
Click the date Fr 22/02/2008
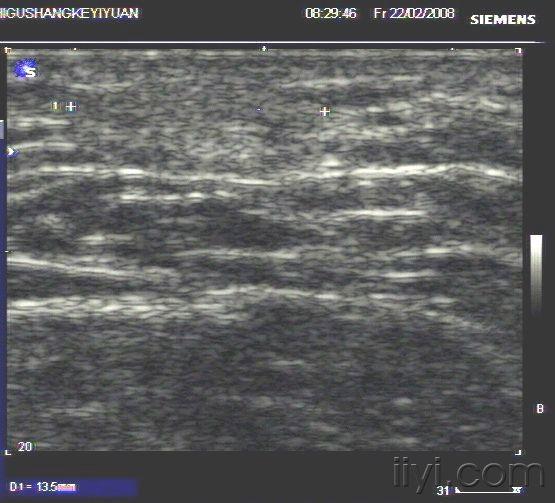[x=414, y=13]
